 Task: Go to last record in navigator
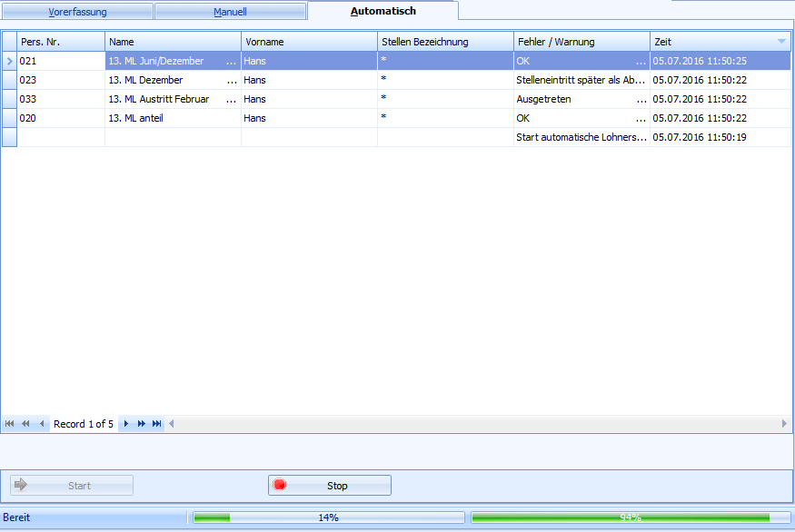(157, 424)
